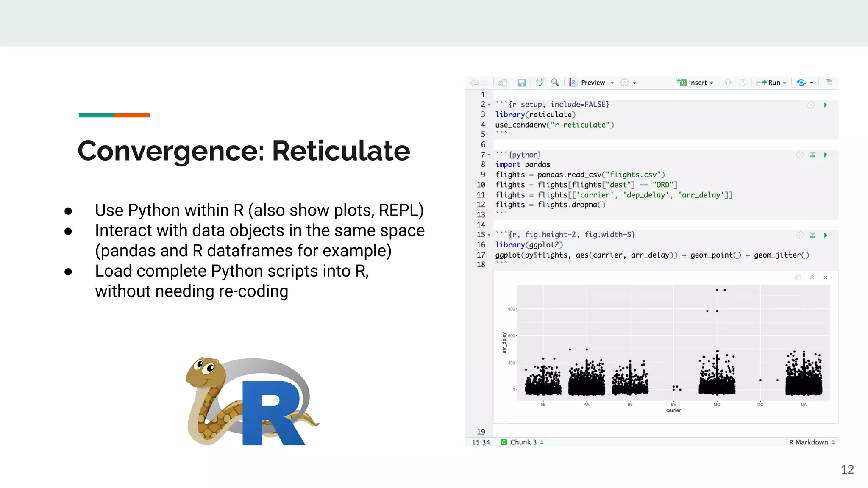868x488 pixels.
Task: Go forward to next source location arrow
Action: coord(484,83)
